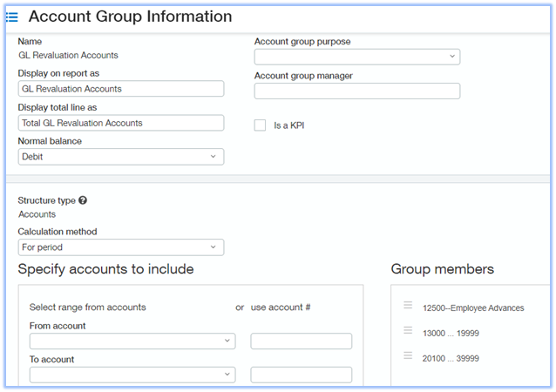Click the Structure type help icon
Viewport: 556px width, 392px height.
pos(83,200)
